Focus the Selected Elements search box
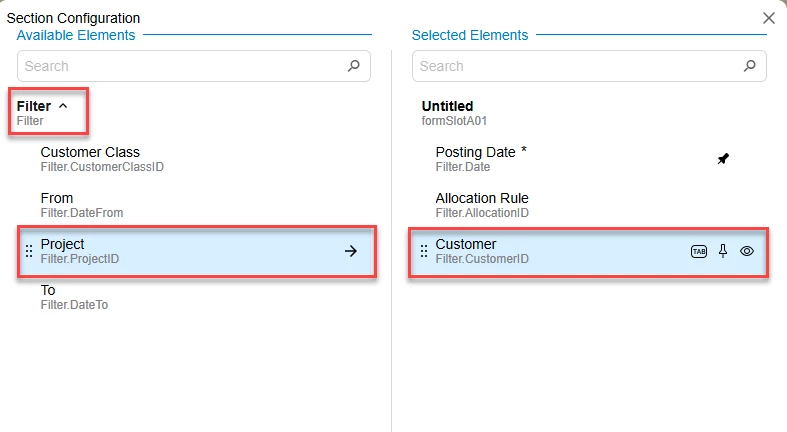The image size is (787, 432). 575,66
